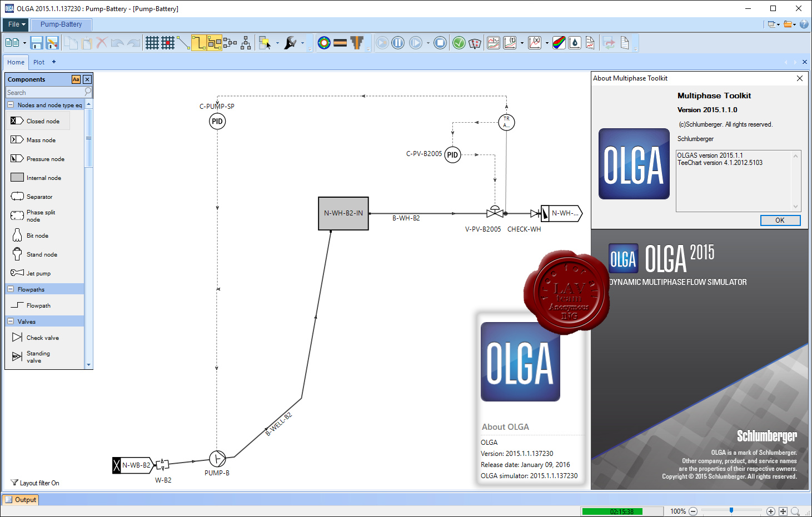The image size is (812, 517).
Task: Click the zoom out minus button
Action: click(693, 511)
